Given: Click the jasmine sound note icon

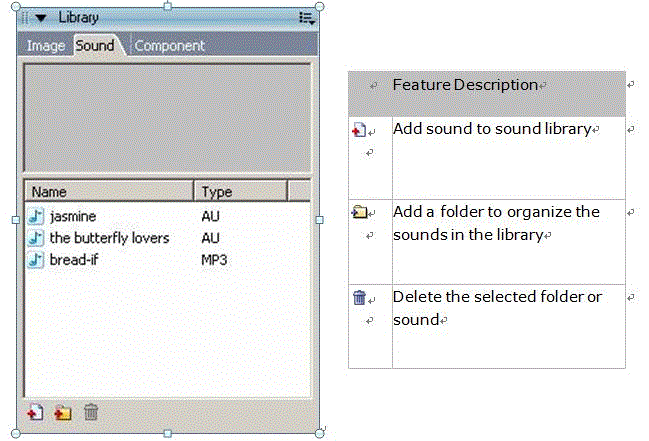Looking at the screenshot, I should click(36, 216).
